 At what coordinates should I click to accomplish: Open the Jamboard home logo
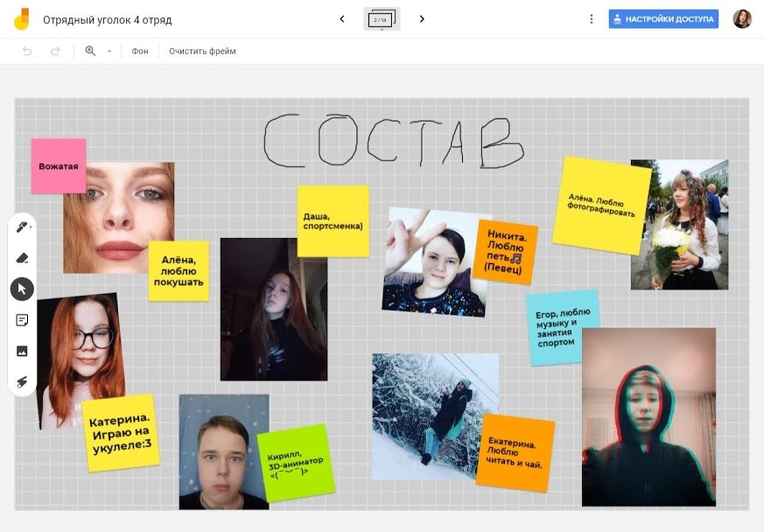21,19
